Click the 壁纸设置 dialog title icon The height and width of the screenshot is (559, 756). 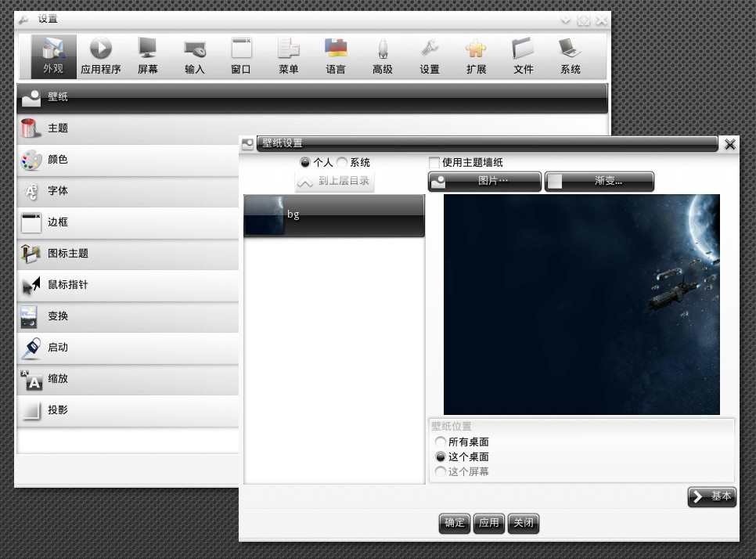(x=248, y=144)
